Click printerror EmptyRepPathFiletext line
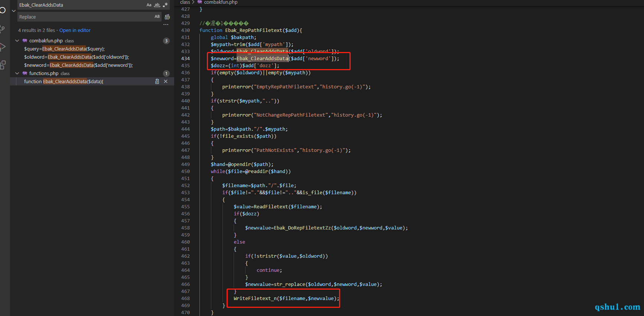The image size is (644, 316). [x=296, y=87]
